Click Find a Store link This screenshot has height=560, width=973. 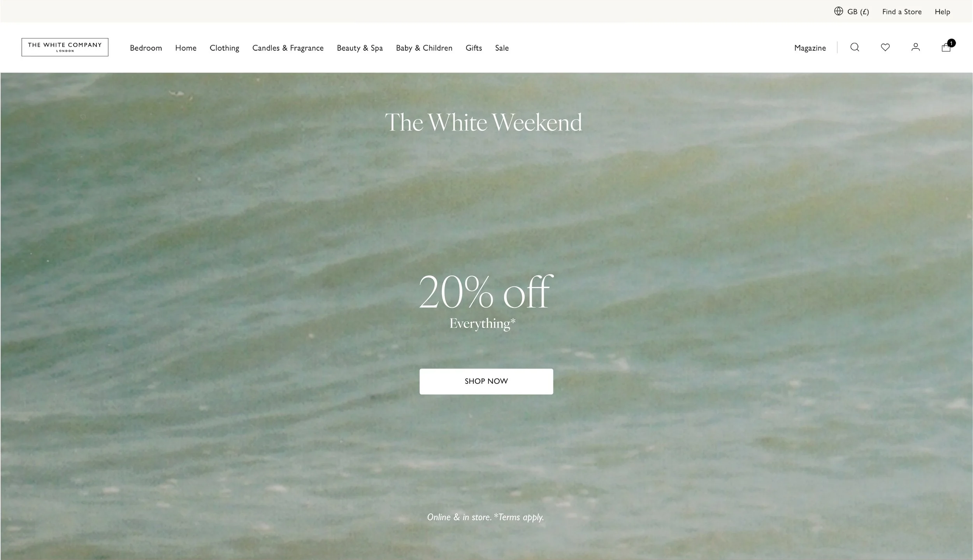pos(902,12)
